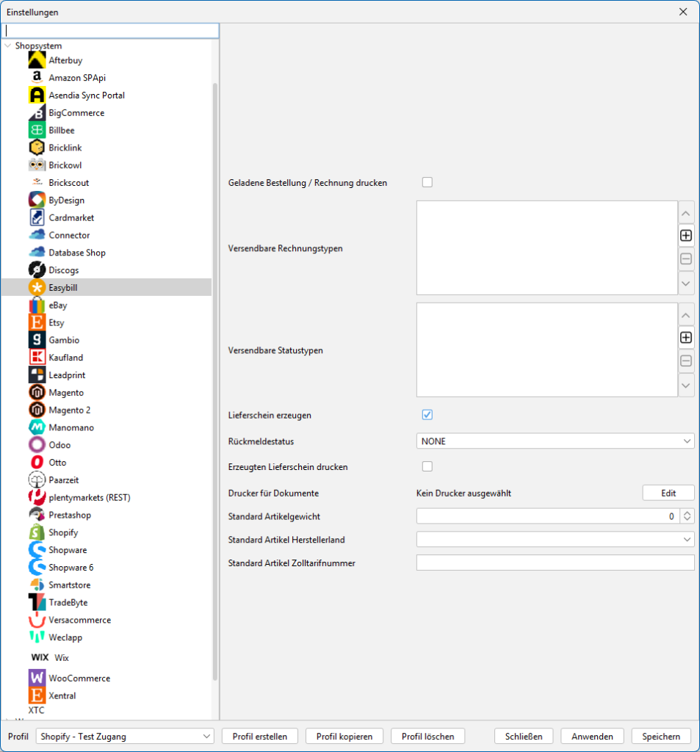
Task: Select the Kaufland icon
Action: tap(37, 358)
